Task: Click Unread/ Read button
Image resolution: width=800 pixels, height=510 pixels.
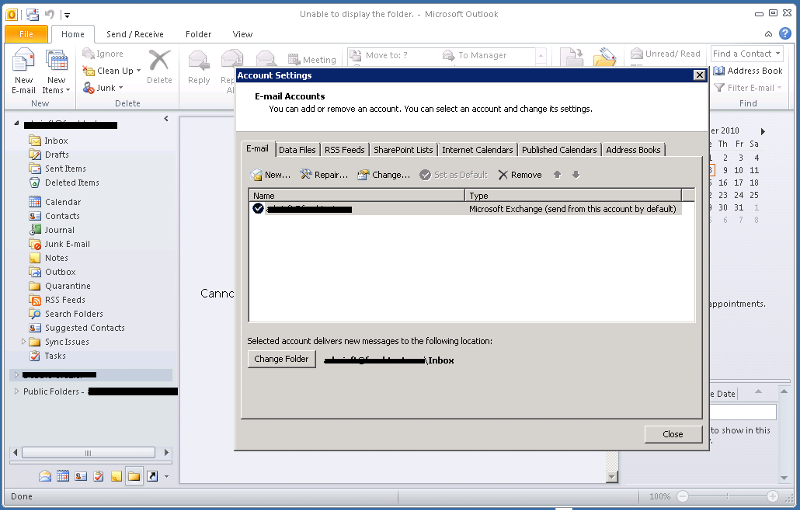Action: point(665,54)
